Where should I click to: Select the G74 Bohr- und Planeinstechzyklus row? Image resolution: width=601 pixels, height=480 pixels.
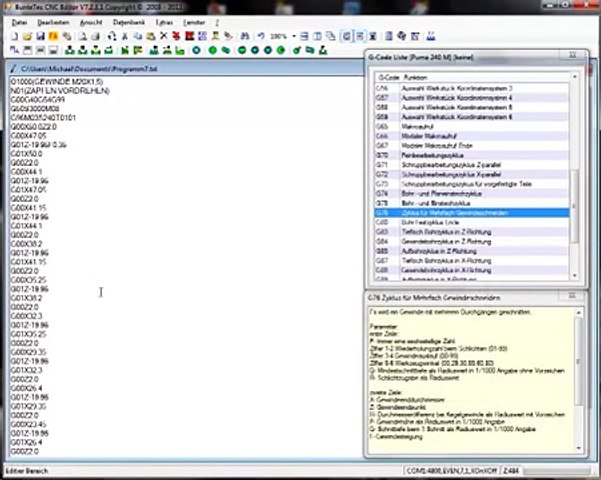pos(472,194)
